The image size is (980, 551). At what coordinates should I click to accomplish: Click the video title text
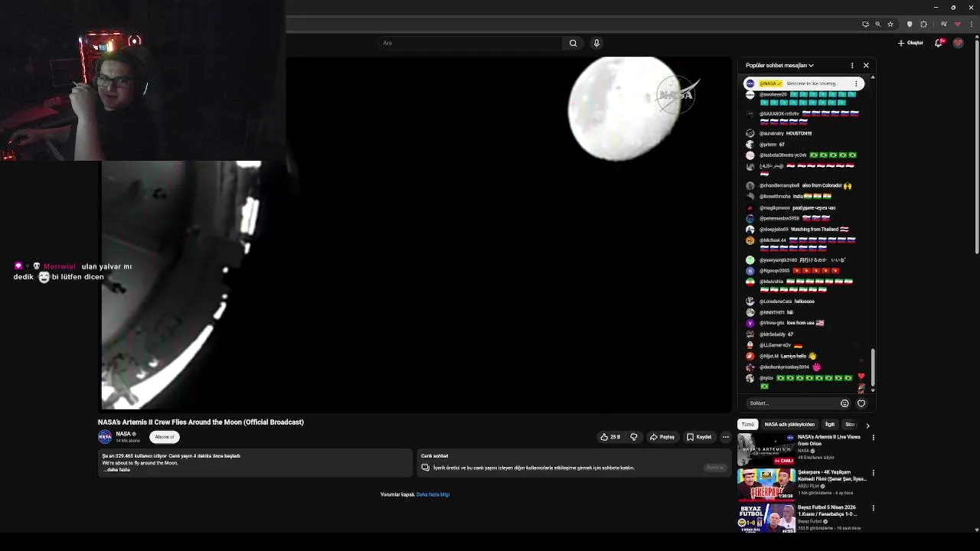(x=201, y=422)
